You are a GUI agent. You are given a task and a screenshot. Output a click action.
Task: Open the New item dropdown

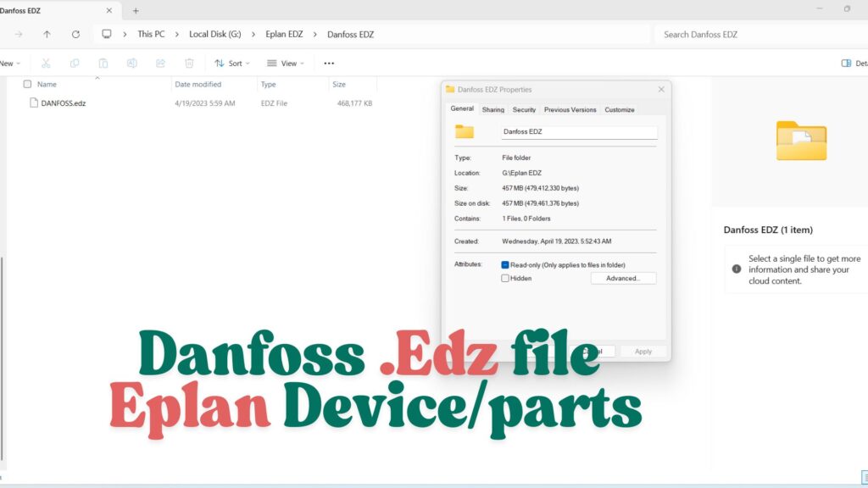tap(11, 63)
